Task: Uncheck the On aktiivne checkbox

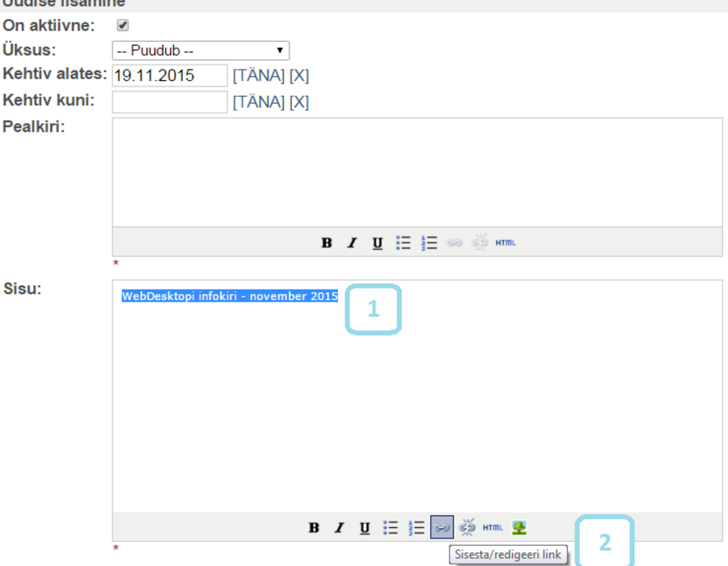Action: point(123,25)
